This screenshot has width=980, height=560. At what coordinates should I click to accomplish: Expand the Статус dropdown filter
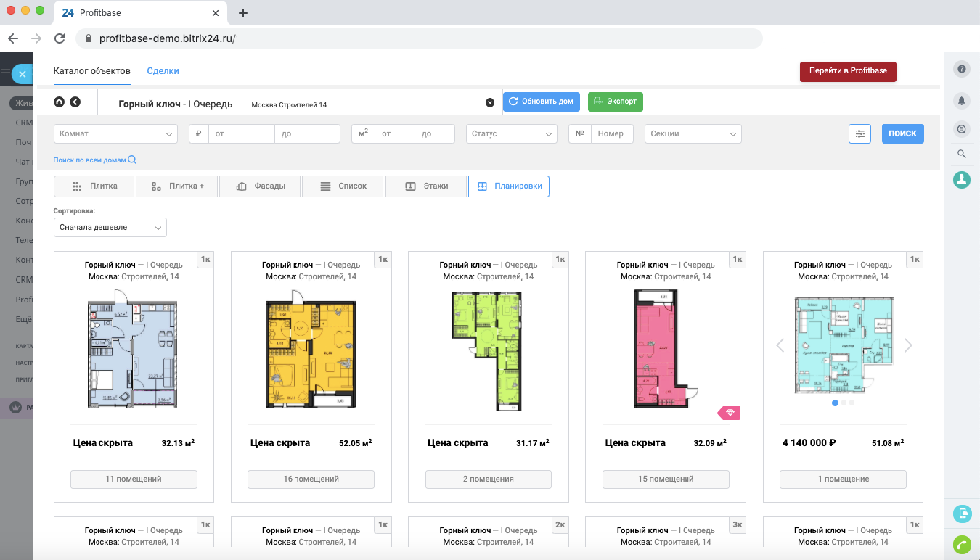coord(511,134)
